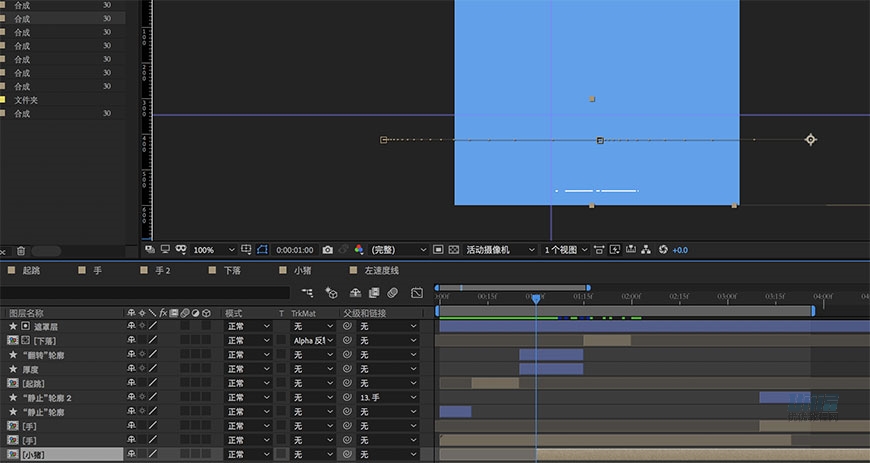
Task: Click the Toggle Mask Path Visibility icon
Action: click(x=262, y=249)
